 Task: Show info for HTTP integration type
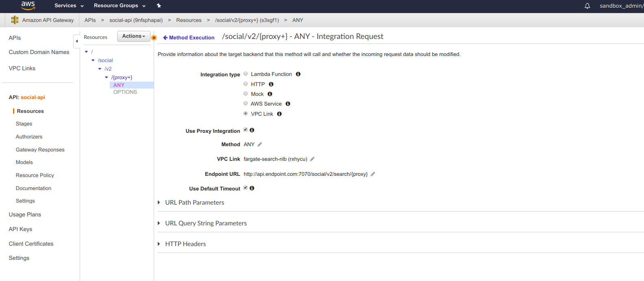271,84
